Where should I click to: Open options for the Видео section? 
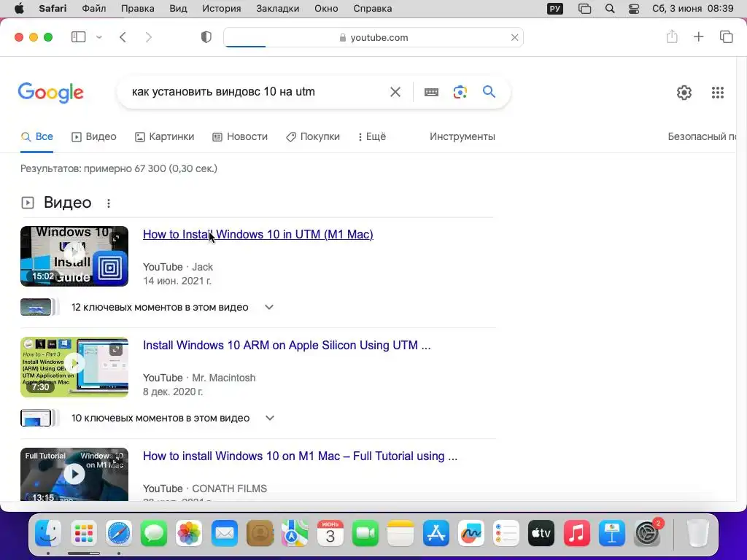pos(109,203)
